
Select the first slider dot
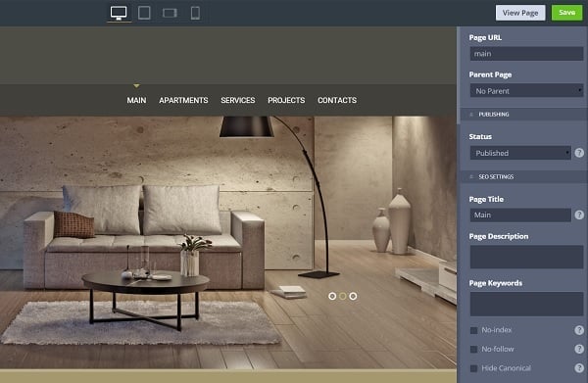[x=332, y=296]
